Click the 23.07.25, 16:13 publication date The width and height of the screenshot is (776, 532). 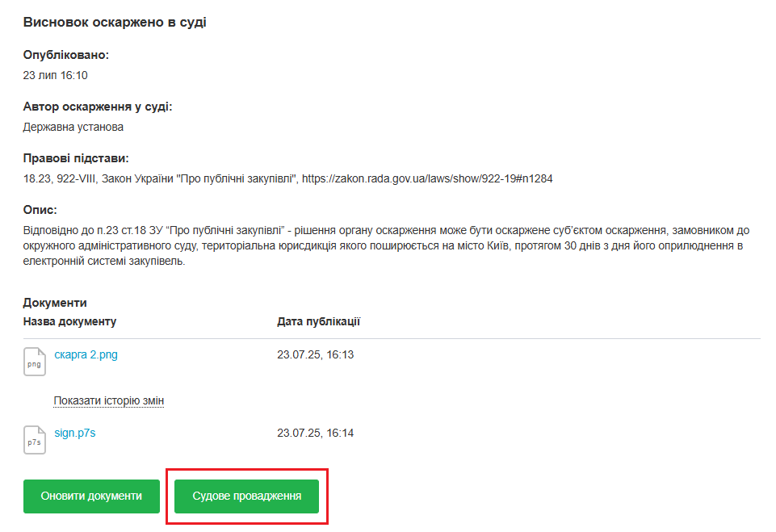tap(315, 354)
